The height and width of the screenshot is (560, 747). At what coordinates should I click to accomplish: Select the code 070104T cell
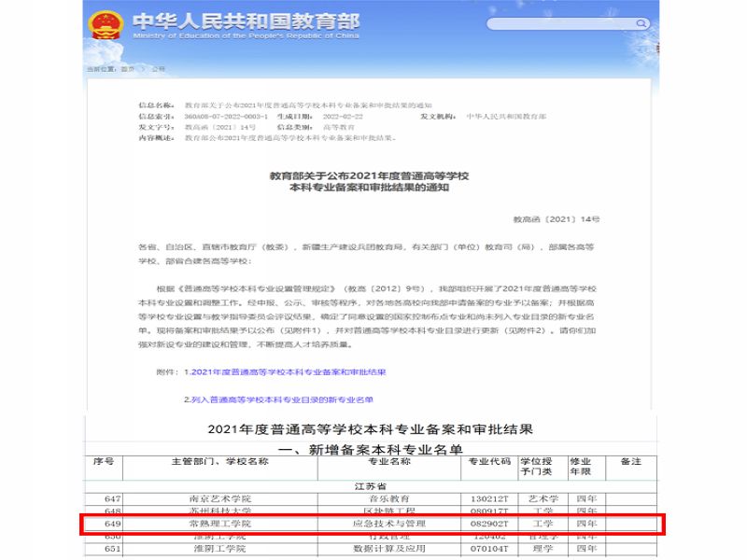tap(489, 549)
